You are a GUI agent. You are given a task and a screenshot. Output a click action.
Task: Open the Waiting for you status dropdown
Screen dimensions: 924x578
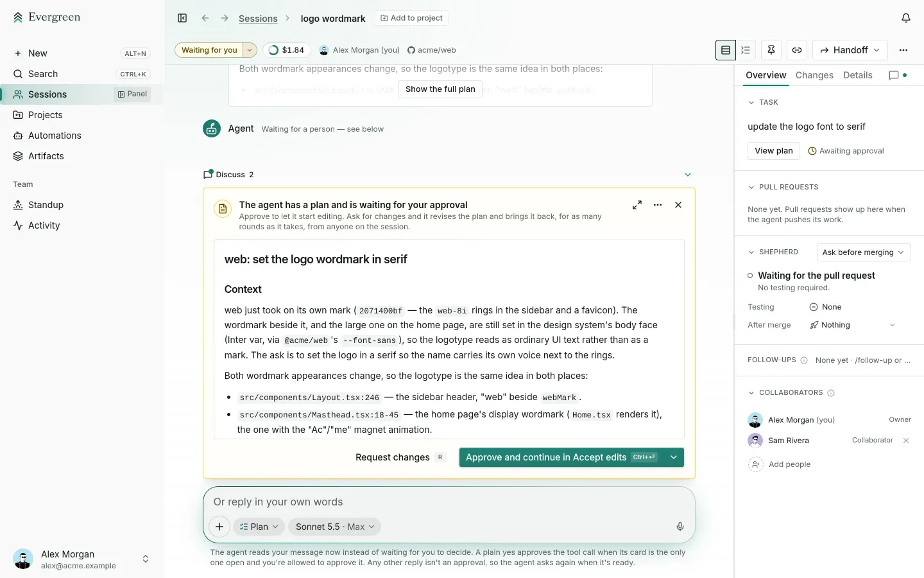tap(250, 50)
